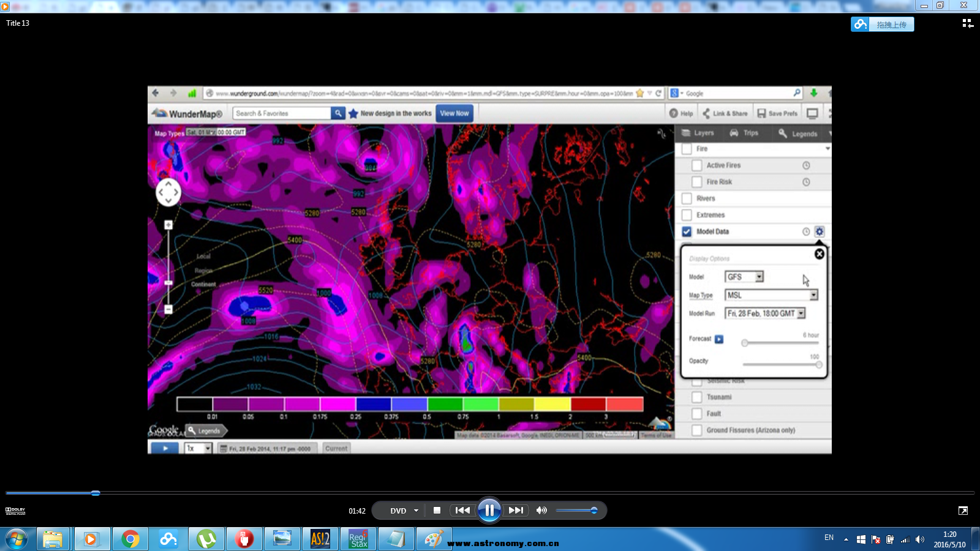Open the AS!2 taskbar application
Image resolution: width=980 pixels, height=551 pixels.
[x=320, y=539]
